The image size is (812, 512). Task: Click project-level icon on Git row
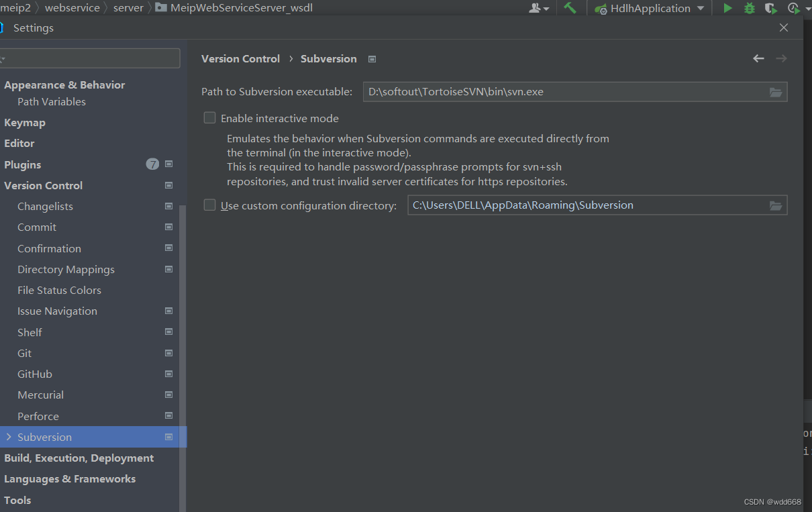point(168,353)
